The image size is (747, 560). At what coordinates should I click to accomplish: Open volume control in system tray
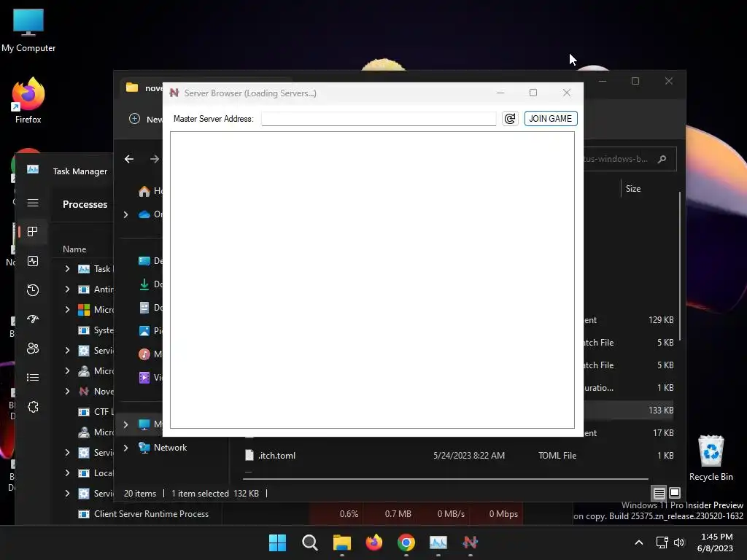coord(679,542)
